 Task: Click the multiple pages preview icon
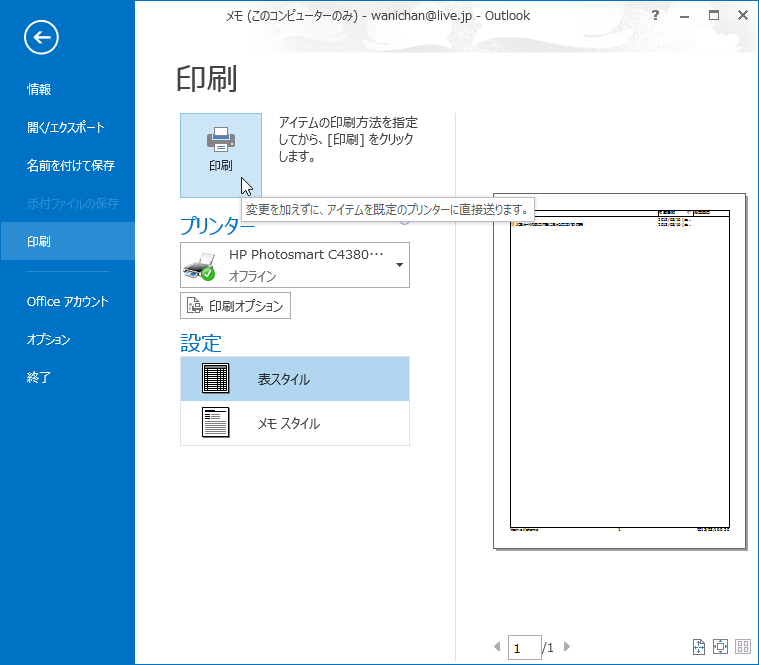pyautogui.click(x=743, y=647)
